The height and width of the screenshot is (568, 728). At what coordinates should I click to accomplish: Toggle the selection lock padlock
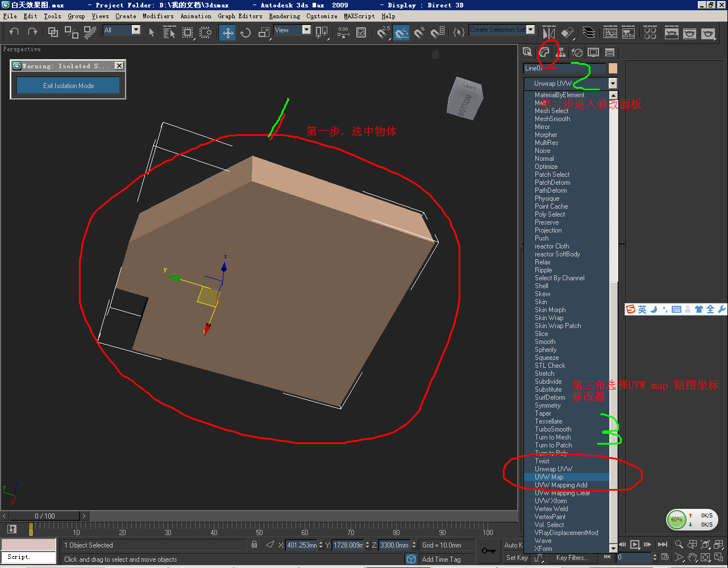[x=254, y=545]
